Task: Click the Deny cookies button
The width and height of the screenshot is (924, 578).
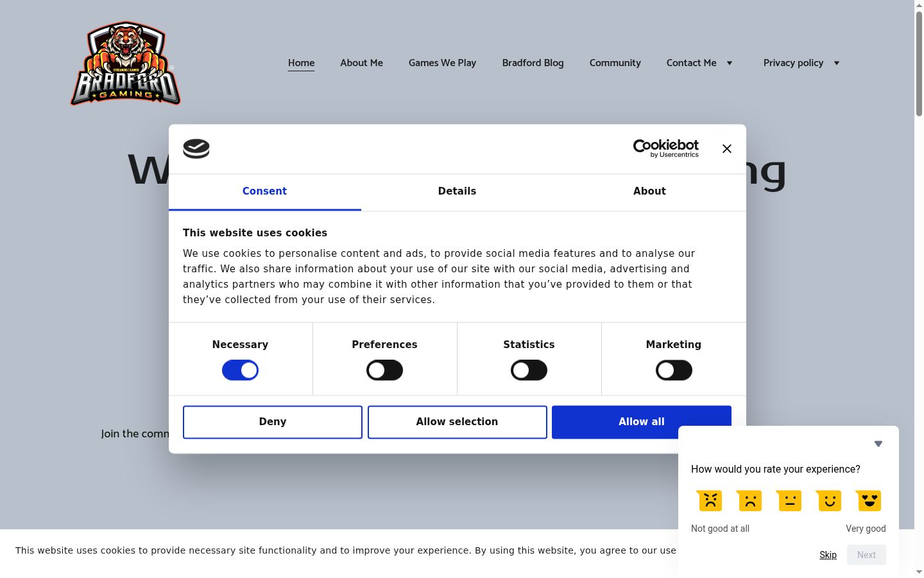Action: pyautogui.click(x=273, y=422)
